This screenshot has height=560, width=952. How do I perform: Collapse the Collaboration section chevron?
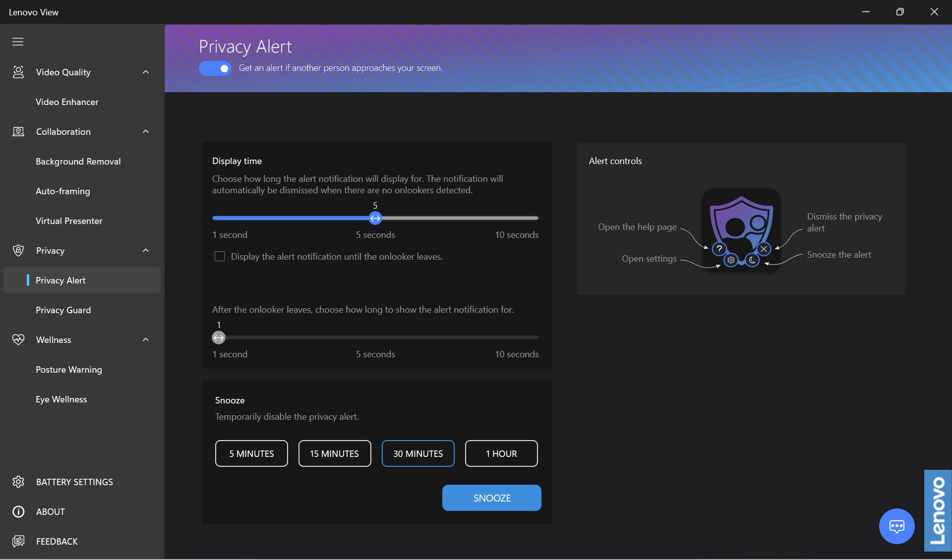(x=146, y=132)
